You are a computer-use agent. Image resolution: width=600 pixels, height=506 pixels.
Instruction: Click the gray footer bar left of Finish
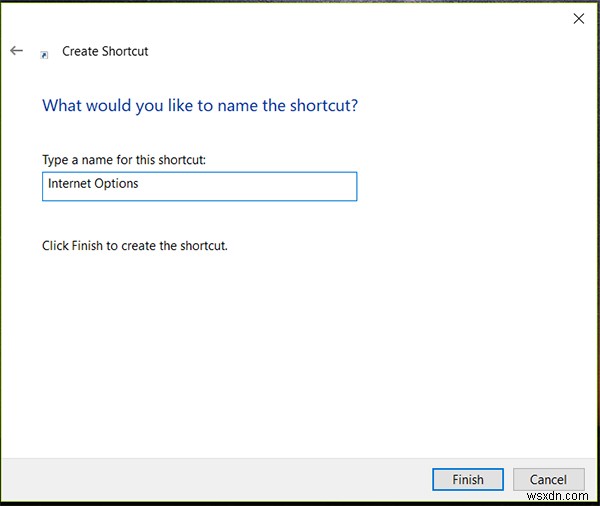(x=216, y=479)
